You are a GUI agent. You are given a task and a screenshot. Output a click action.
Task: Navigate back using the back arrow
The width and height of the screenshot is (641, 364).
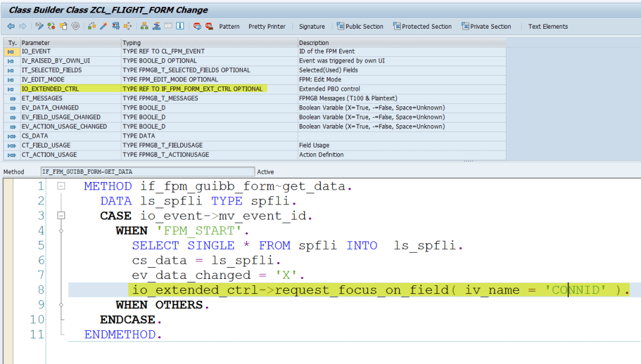coord(9,26)
